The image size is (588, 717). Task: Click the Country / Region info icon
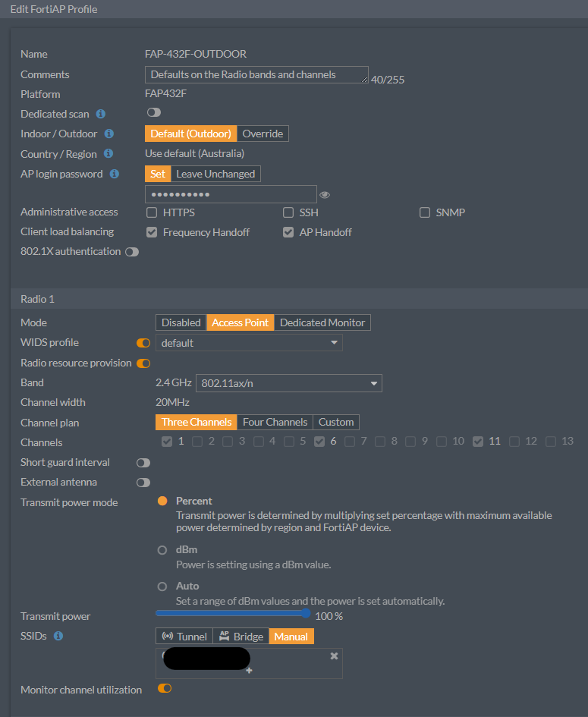point(108,154)
